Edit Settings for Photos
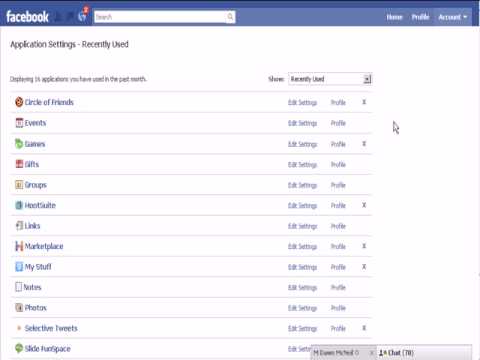Viewport: 480px width, 360px height. click(302, 308)
